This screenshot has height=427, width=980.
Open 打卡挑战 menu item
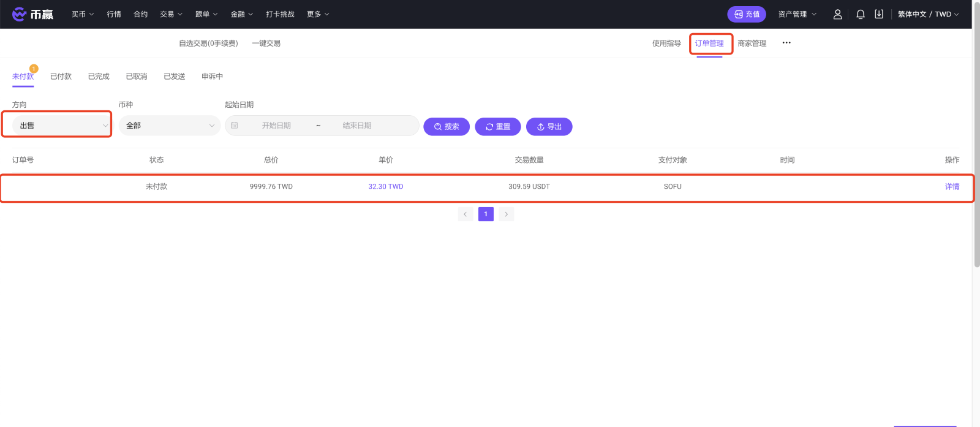280,14
